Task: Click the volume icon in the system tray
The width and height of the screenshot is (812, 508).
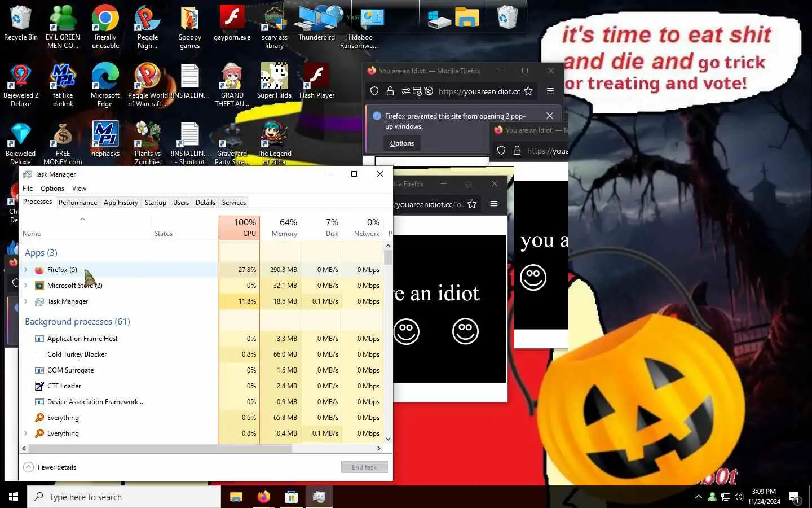Action: (739, 497)
